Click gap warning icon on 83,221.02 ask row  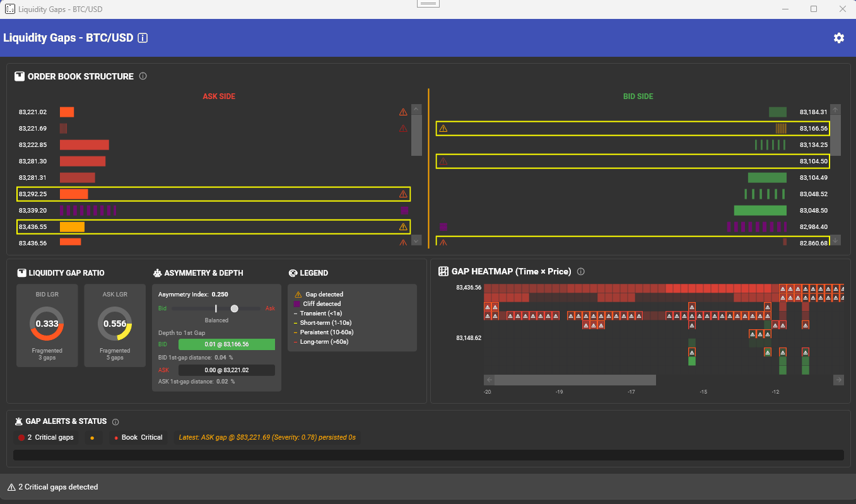pos(403,112)
